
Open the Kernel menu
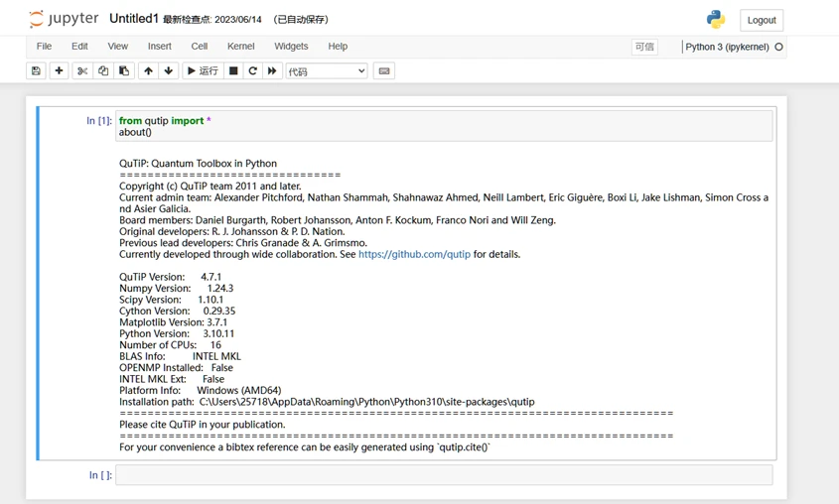click(241, 46)
